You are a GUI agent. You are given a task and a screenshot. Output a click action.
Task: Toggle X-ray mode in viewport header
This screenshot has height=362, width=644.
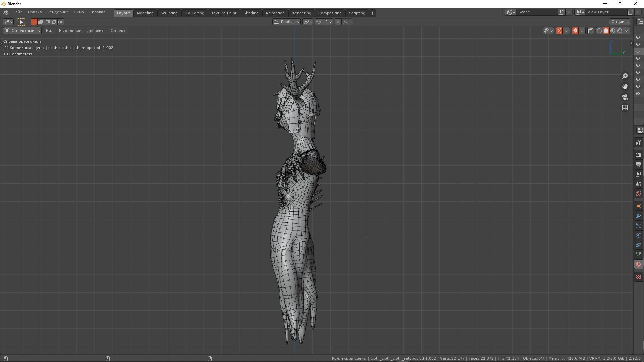591,31
